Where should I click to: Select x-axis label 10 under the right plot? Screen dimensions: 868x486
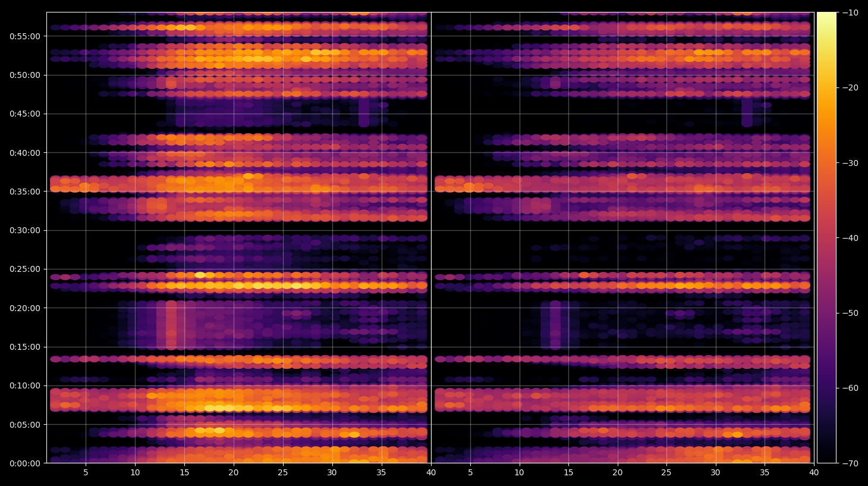click(519, 473)
